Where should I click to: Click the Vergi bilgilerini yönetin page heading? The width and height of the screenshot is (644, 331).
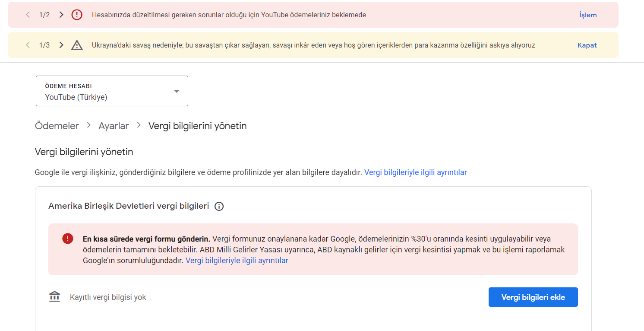(x=84, y=152)
